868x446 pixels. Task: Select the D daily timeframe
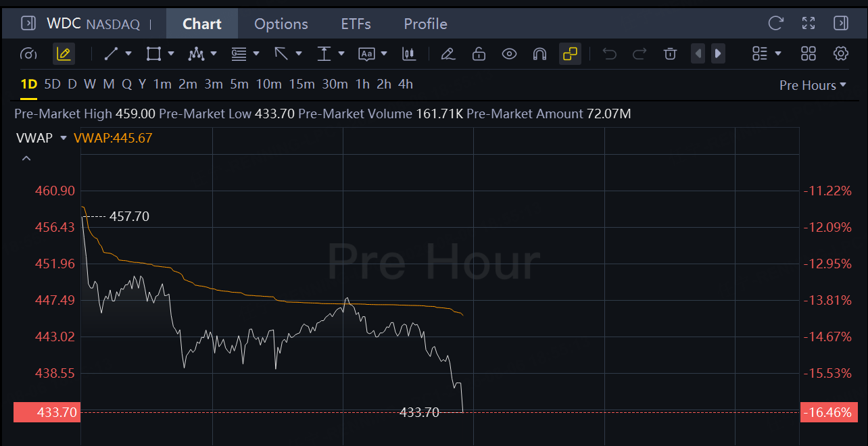72,84
